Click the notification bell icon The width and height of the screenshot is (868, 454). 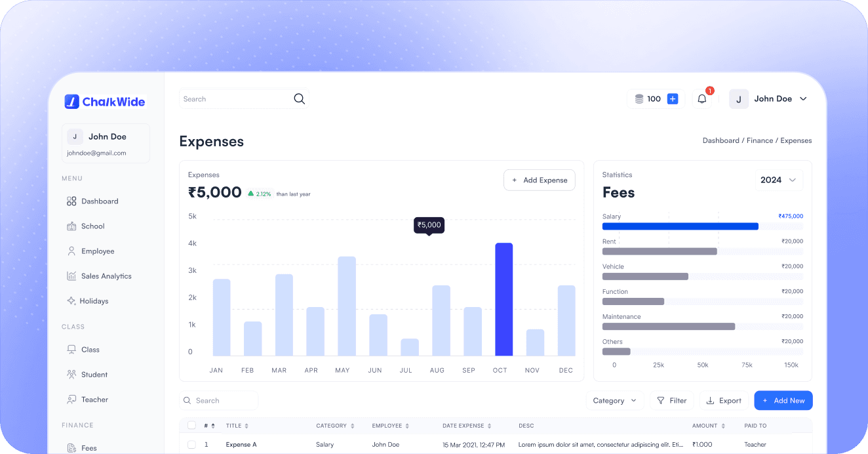701,99
